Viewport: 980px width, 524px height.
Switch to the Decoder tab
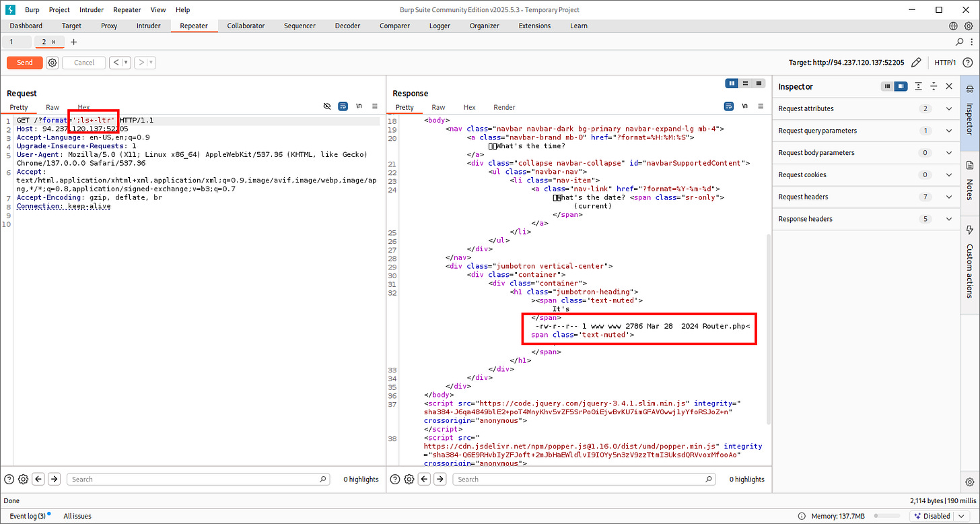coord(347,26)
